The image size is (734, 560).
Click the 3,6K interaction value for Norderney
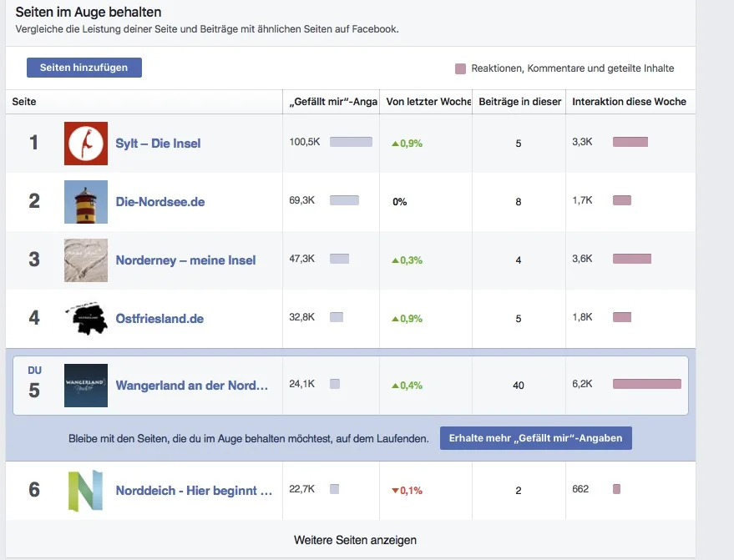[582, 259]
